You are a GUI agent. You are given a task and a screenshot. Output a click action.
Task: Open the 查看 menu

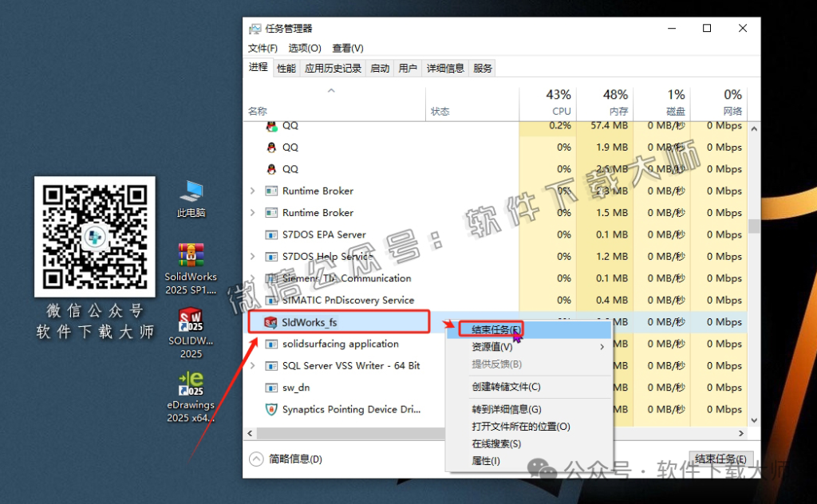tap(347, 48)
